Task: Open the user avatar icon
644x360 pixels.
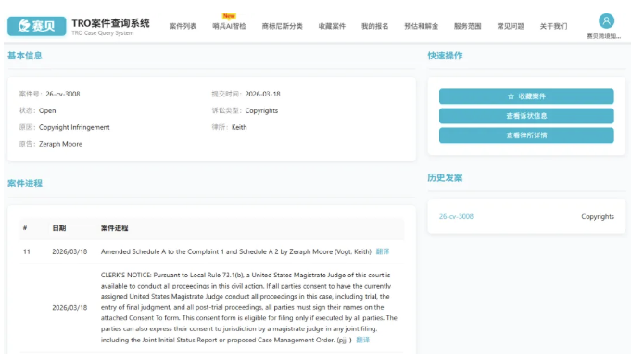Action: coord(606,21)
